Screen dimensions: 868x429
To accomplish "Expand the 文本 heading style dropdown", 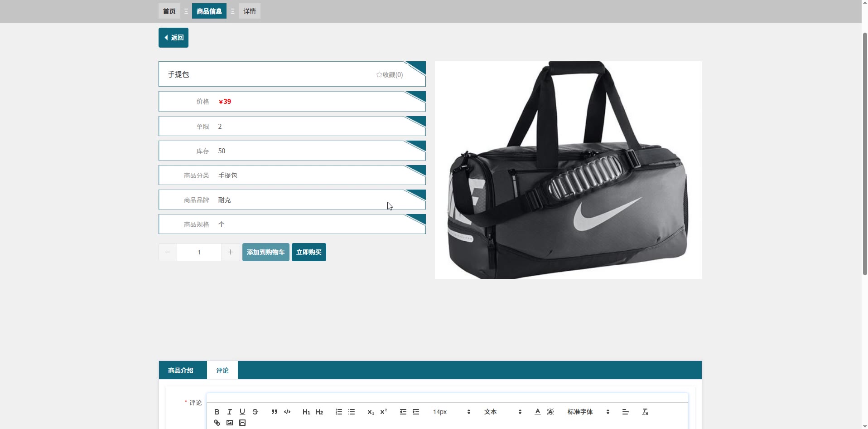I will 502,412.
